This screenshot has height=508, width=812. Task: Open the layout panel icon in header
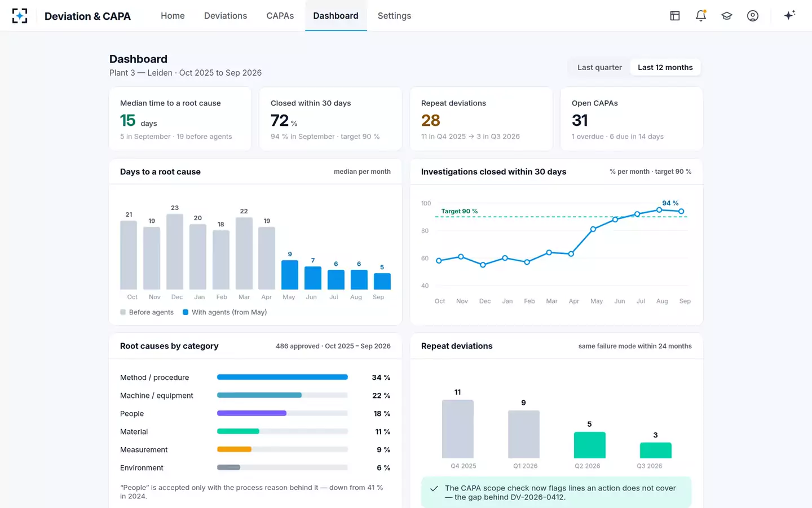(675, 16)
